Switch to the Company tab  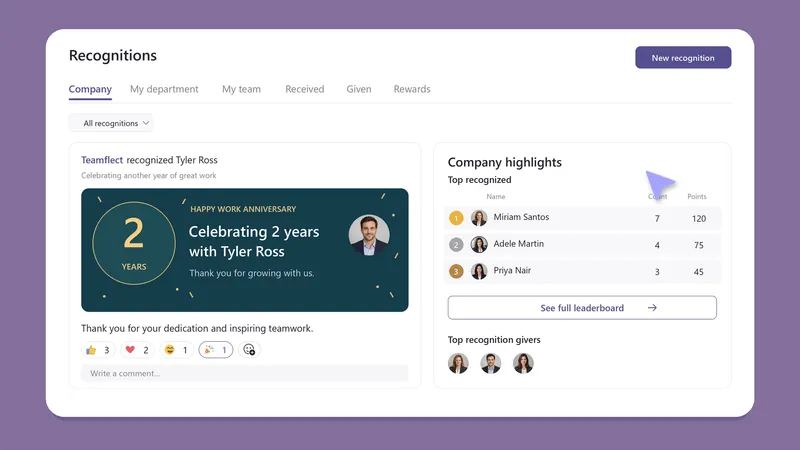pos(90,89)
